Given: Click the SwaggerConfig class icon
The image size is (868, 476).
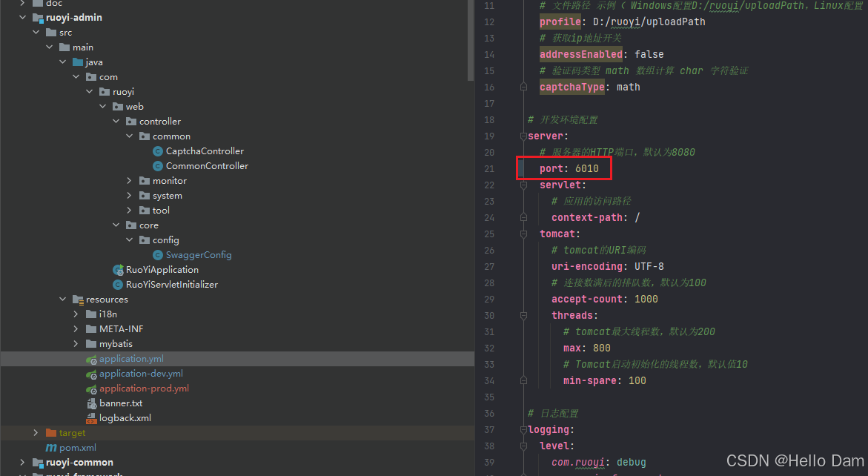Looking at the screenshot, I should (x=158, y=254).
